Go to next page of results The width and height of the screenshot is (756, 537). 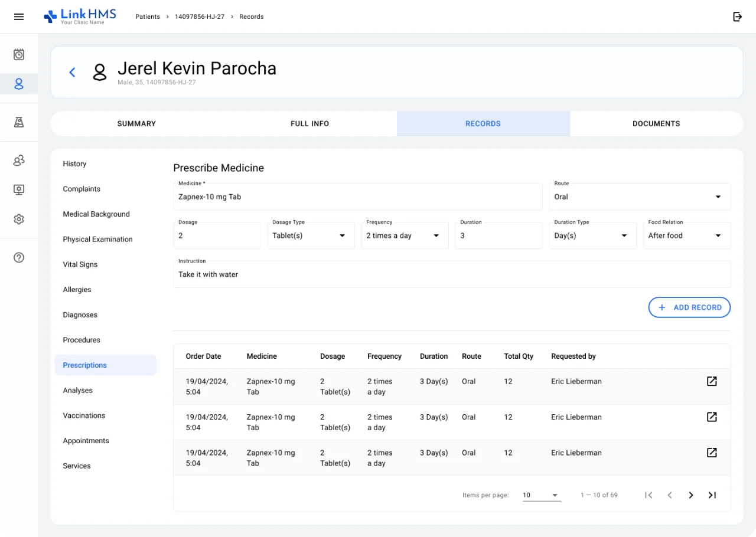tap(691, 495)
